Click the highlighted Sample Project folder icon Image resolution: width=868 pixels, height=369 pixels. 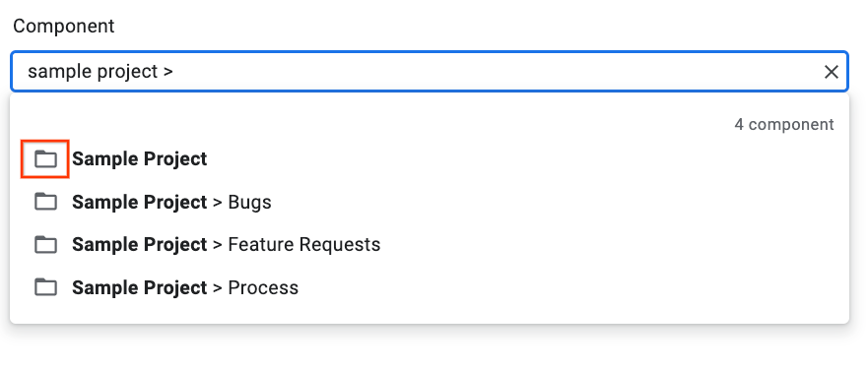pos(45,159)
